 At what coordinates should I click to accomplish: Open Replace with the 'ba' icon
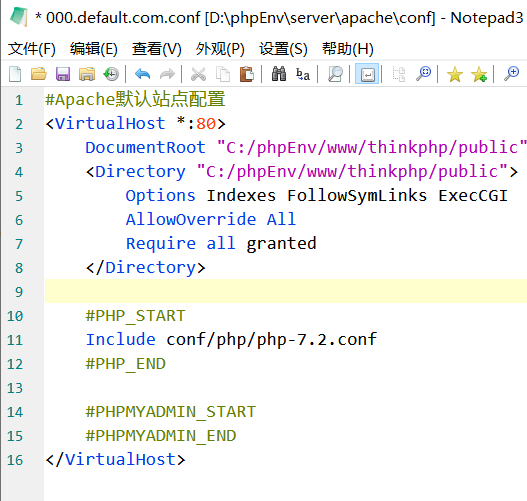point(303,74)
